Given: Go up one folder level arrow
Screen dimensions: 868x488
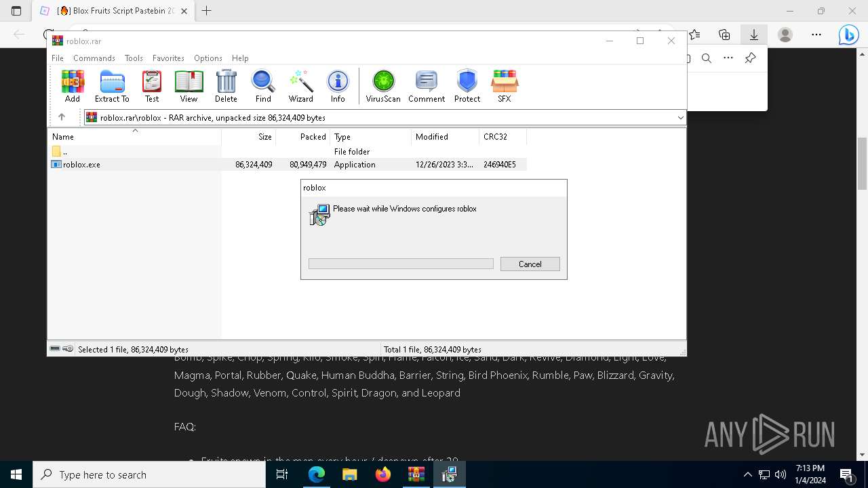Looking at the screenshot, I should (x=62, y=117).
